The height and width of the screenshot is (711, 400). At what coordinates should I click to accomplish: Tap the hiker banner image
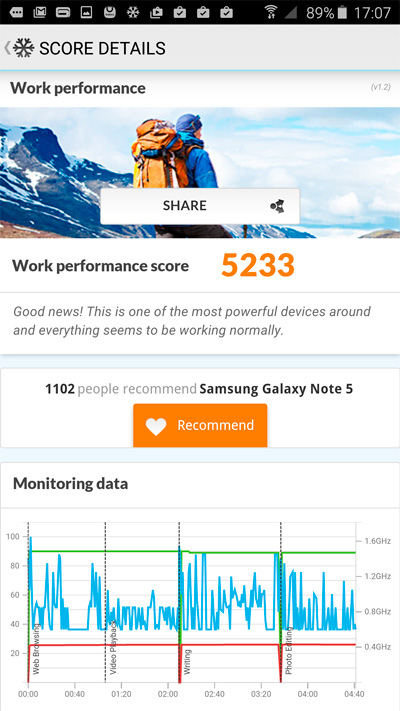200,172
